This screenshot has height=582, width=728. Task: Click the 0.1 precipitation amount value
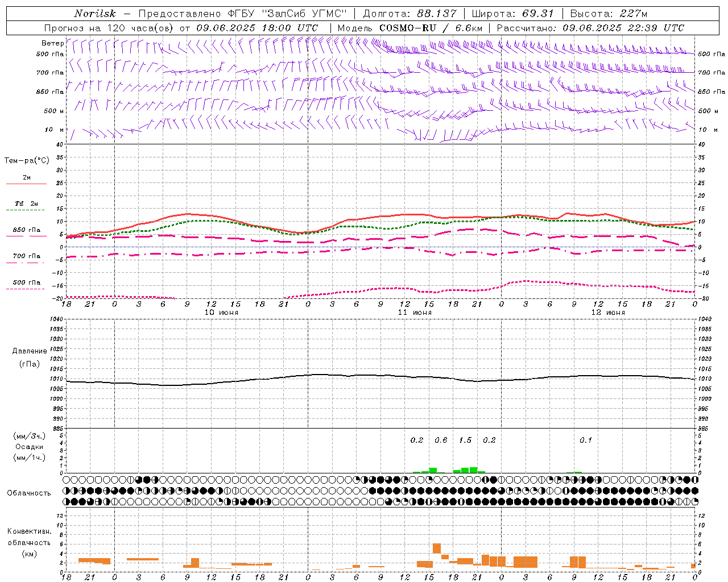pos(586,440)
